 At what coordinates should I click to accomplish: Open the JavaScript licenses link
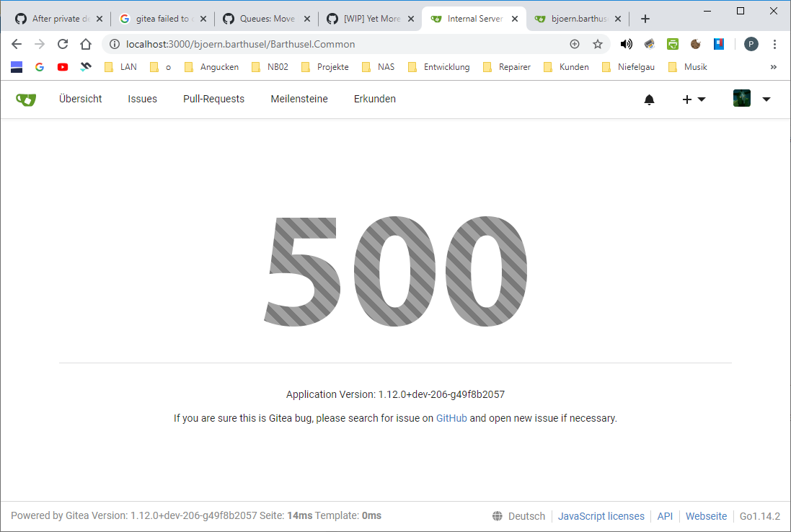[601, 516]
